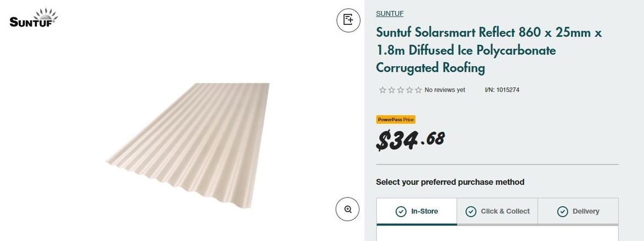The image size is (644, 241).
Task: Select the second rating star
Action: 391,90
